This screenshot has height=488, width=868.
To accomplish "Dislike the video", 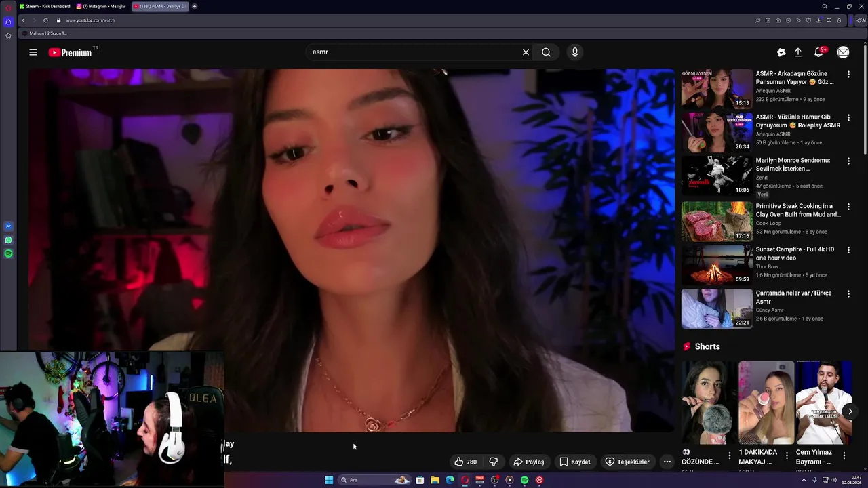I will click(494, 462).
